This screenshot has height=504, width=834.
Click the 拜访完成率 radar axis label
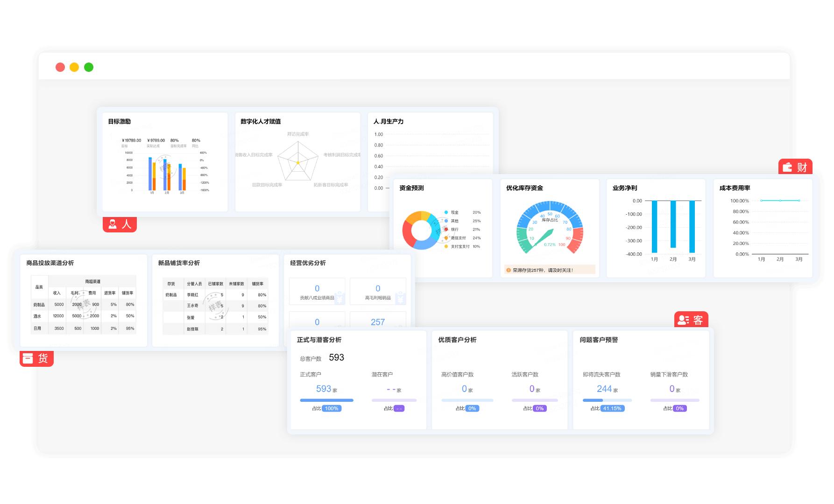click(x=298, y=134)
